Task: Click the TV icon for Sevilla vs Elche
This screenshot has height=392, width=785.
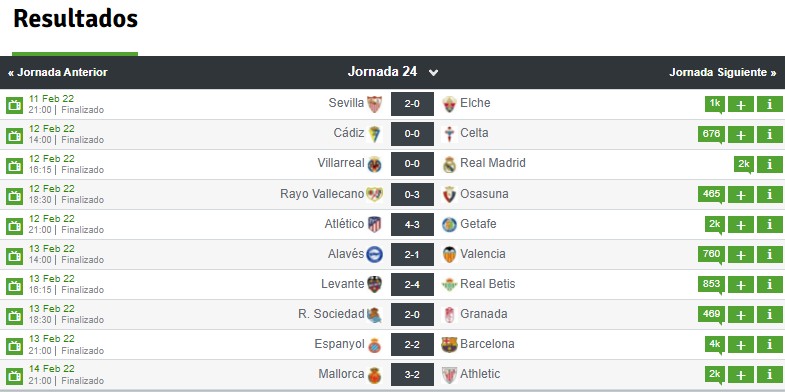Action: pyautogui.click(x=14, y=105)
